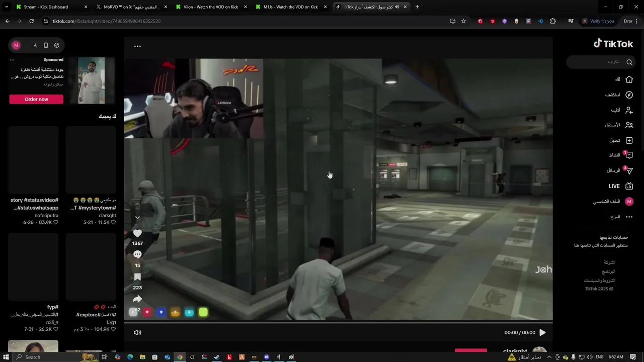Open the rolli_9 creator link
644x362 pixels.
(52, 322)
